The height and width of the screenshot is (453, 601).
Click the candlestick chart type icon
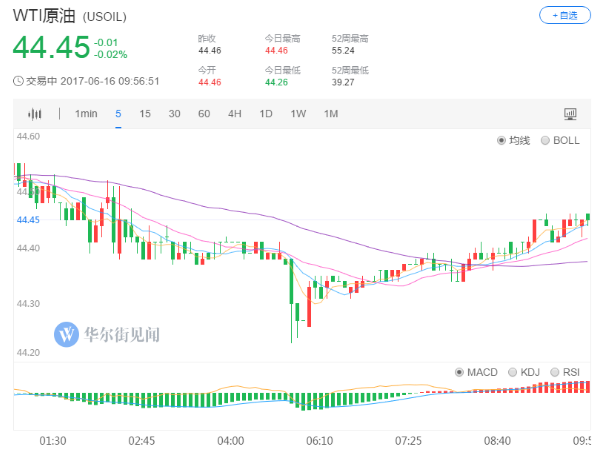(35, 114)
